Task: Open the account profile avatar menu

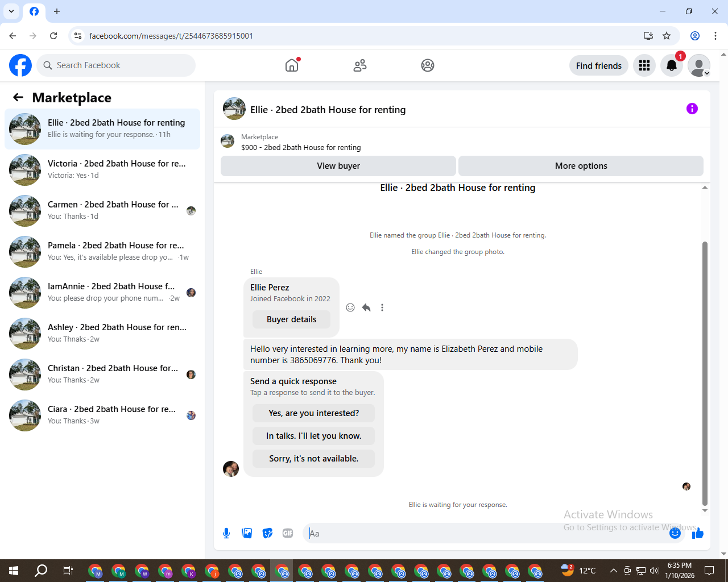Action: (699, 65)
